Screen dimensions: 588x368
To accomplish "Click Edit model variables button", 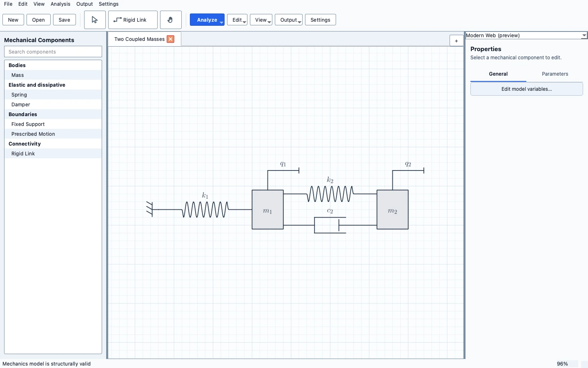I will (527, 89).
